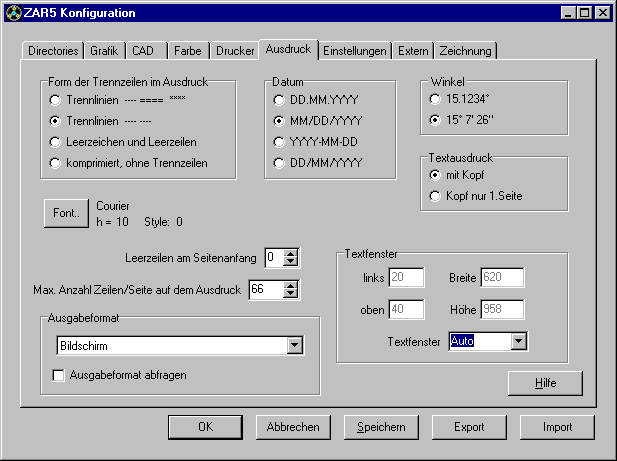Expand the Textfenster Auto dropdown
Image resolution: width=617 pixels, height=461 pixels.
(517, 342)
